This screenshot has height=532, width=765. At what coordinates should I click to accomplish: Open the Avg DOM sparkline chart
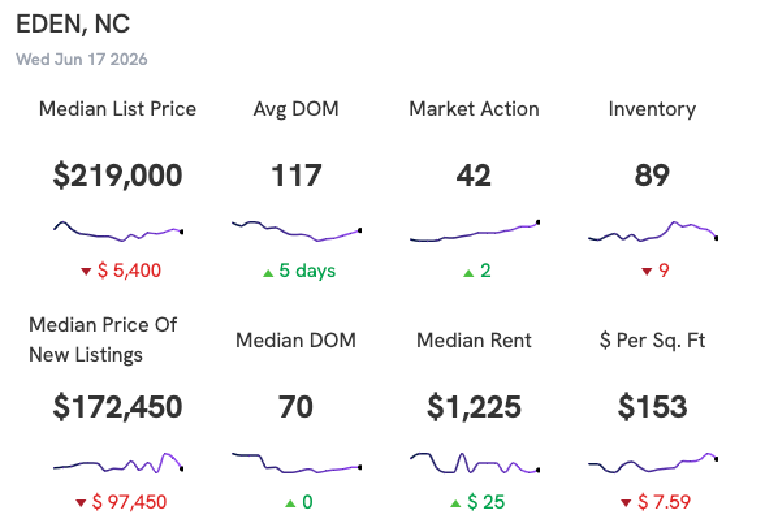click(297, 231)
